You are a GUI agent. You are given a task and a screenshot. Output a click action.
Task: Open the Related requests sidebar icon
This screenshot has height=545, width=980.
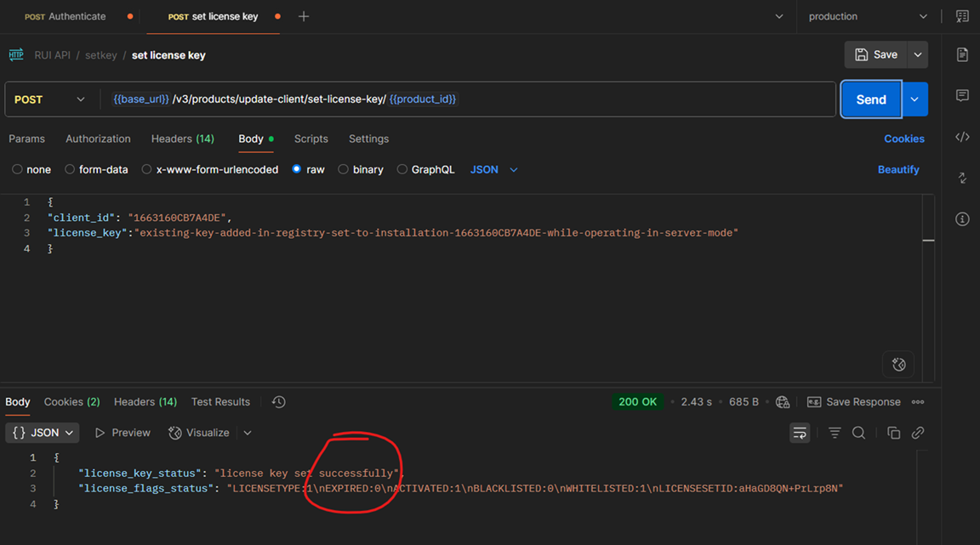(x=962, y=179)
